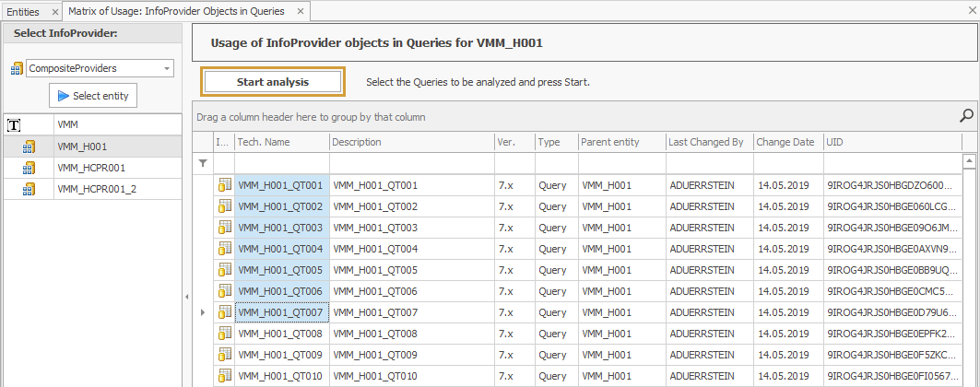Viewport: 980px width, 387px height.
Task: Click the search magnifier icon in grid
Action: tap(966, 116)
